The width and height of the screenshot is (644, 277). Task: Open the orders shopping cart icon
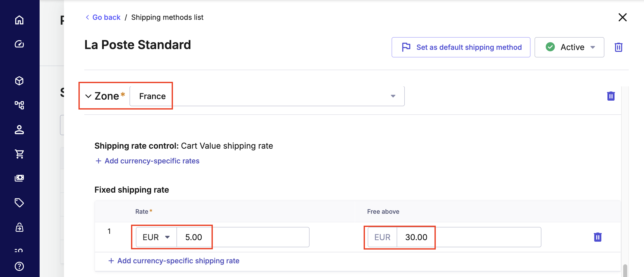click(19, 154)
